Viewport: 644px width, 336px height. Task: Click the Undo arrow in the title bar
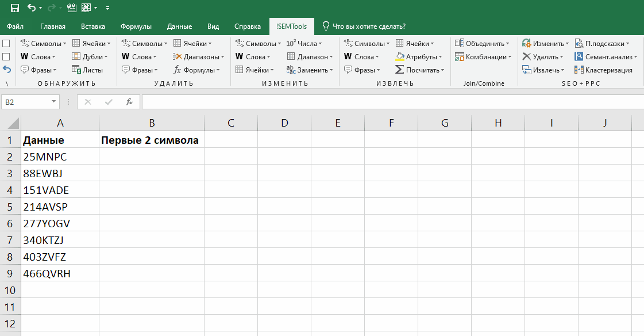coord(32,7)
